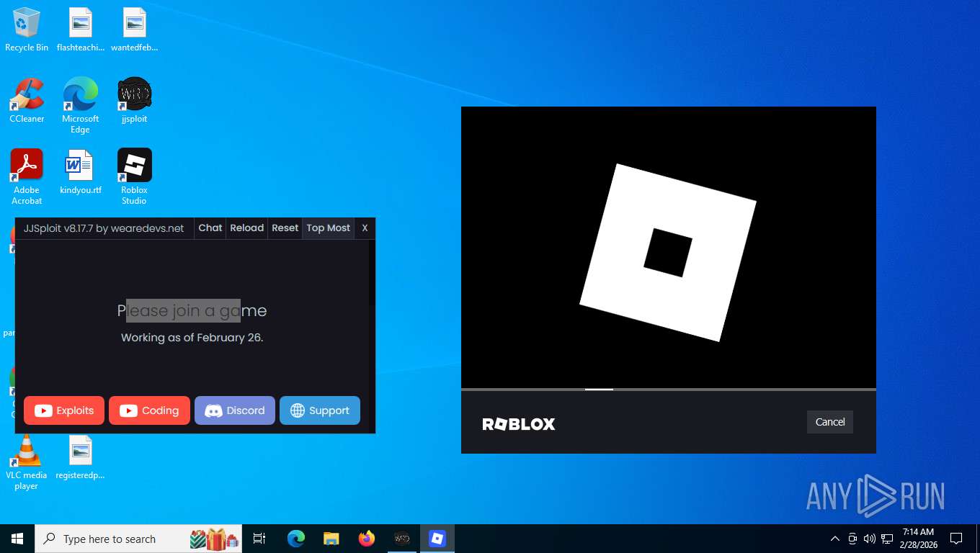980x553 pixels.
Task: Open Microsoft Edge from the taskbar
Action: point(296,539)
